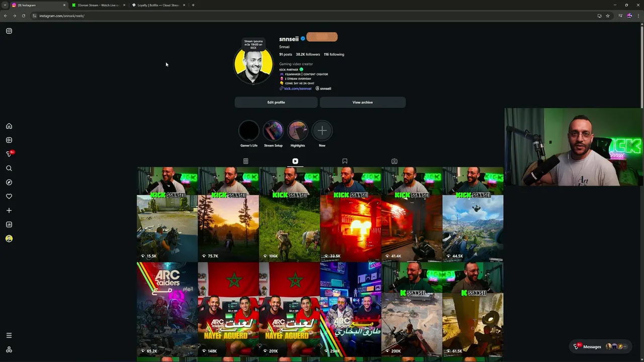Click the browser forward button

pyautogui.click(x=14, y=16)
